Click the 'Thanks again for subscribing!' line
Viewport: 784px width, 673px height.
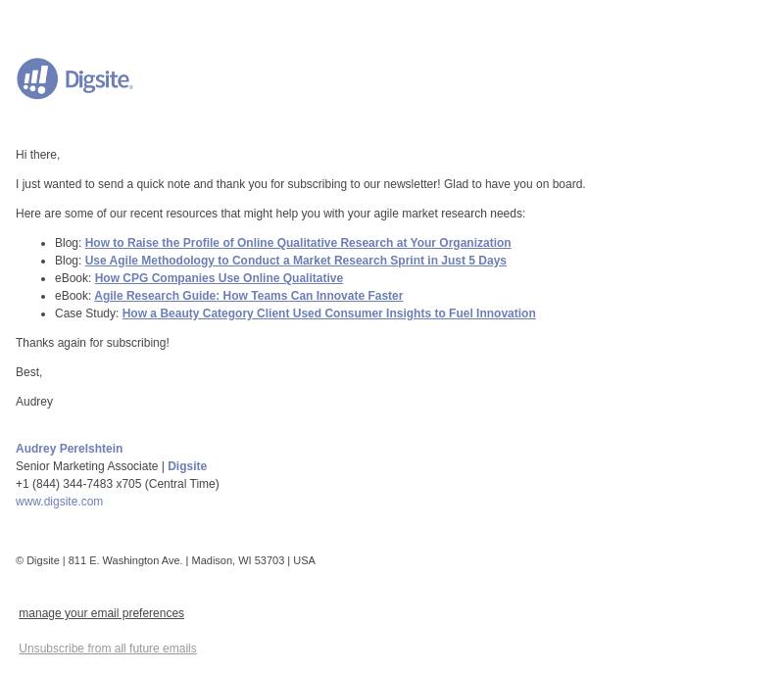92,343
